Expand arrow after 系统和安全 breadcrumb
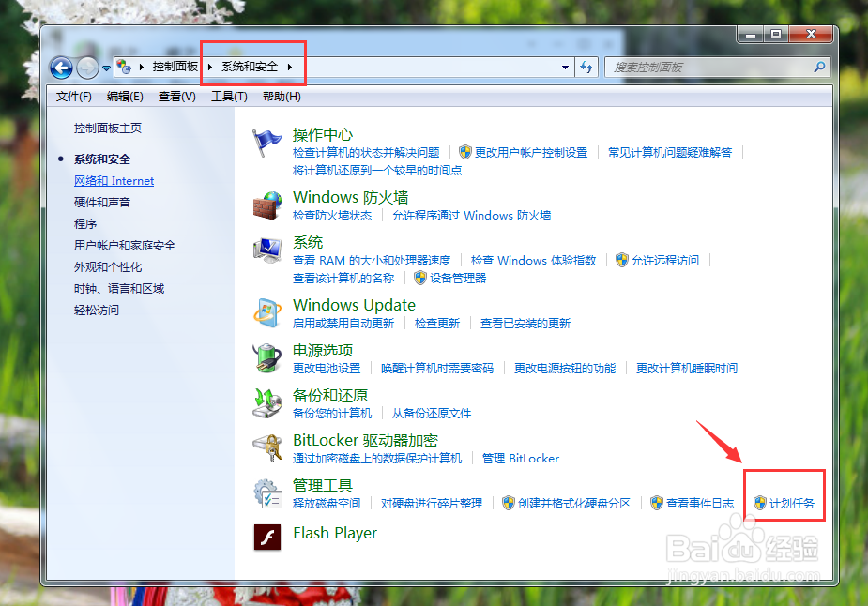The width and height of the screenshot is (868, 606). click(x=290, y=67)
